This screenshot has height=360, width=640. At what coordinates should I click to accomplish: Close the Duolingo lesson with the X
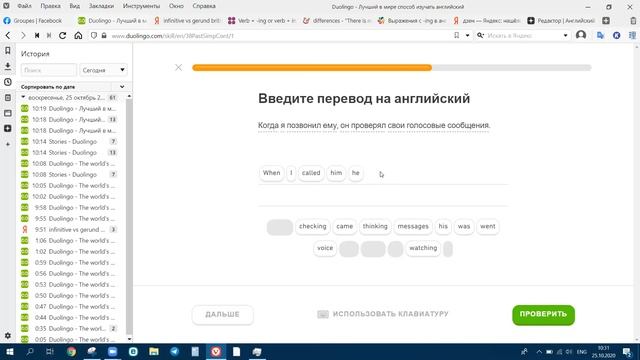pyautogui.click(x=178, y=67)
